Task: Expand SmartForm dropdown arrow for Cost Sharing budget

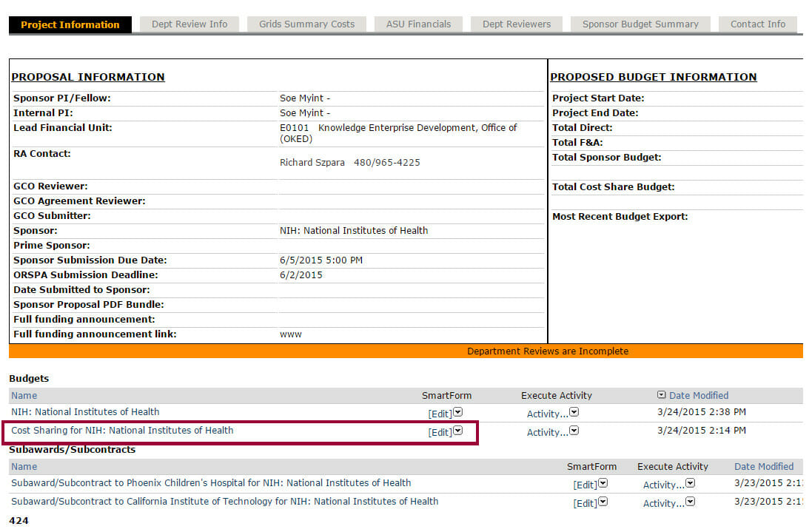Action: [x=458, y=431]
